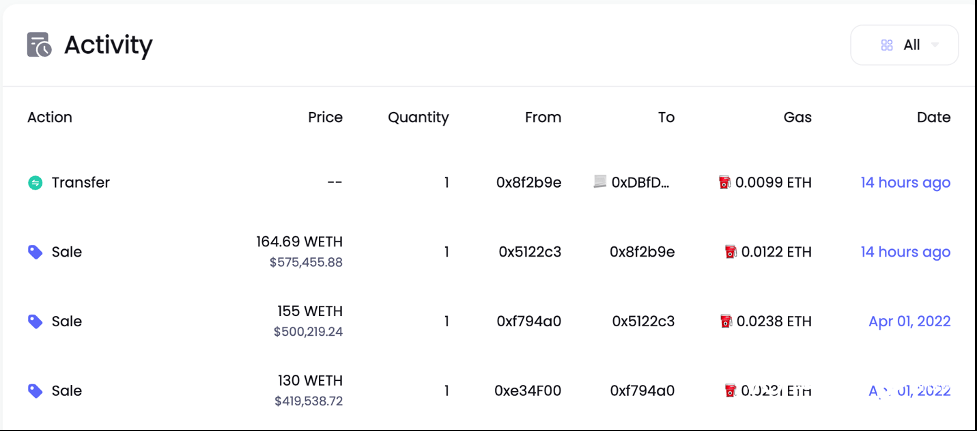977x431 pixels.
Task: Click the tag icon on 155 WETH sale
Action: tap(35, 322)
